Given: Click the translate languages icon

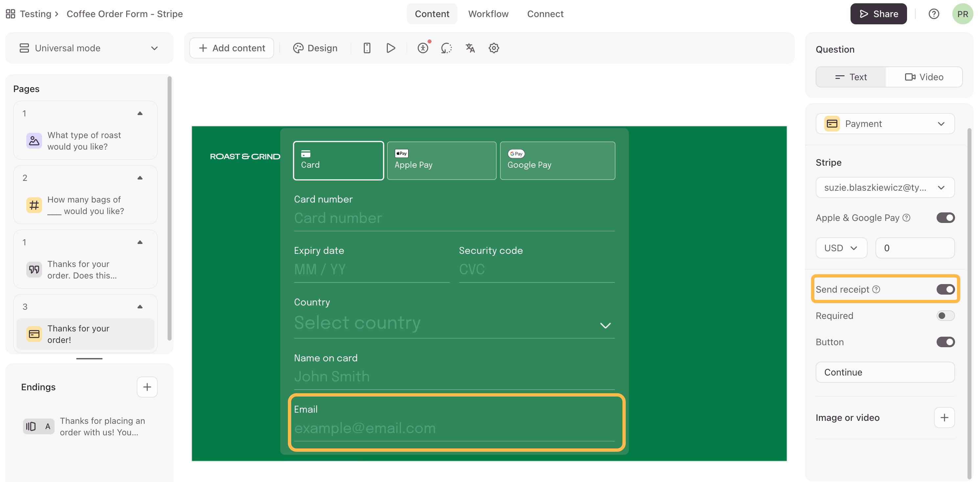Looking at the screenshot, I should coord(470,48).
